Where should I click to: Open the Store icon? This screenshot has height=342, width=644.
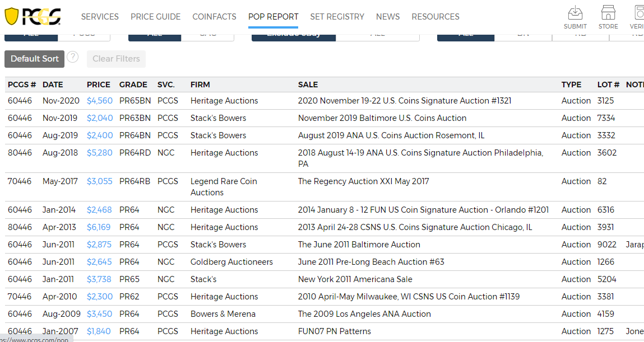pyautogui.click(x=608, y=17)
